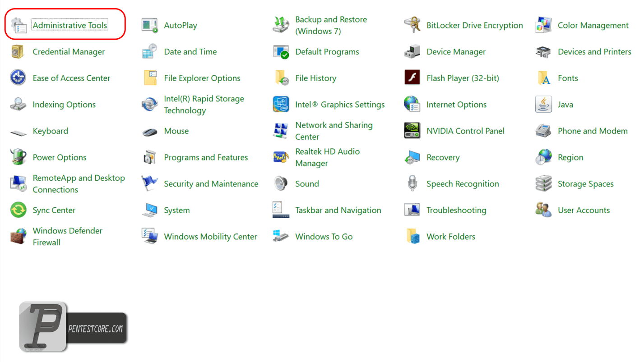Open the Device Manager link text
The image size is (644, 362).
point(456,52)
